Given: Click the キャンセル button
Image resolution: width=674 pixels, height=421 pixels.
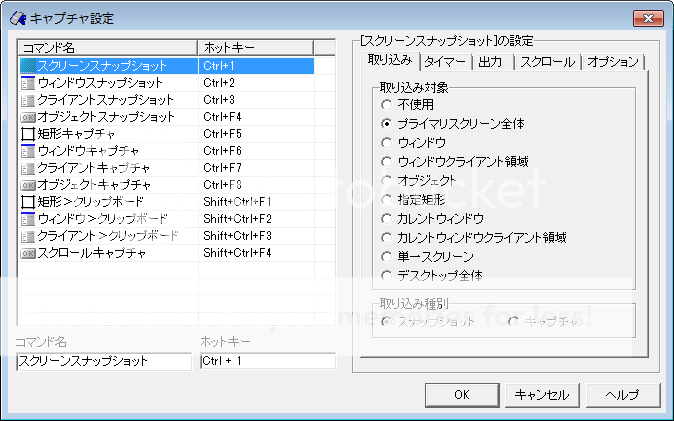Looking at the screenshot, I should point(542,395).
